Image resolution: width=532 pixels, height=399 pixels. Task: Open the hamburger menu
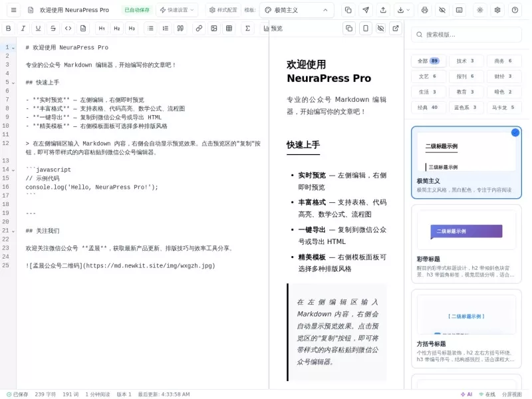(13, 10)
